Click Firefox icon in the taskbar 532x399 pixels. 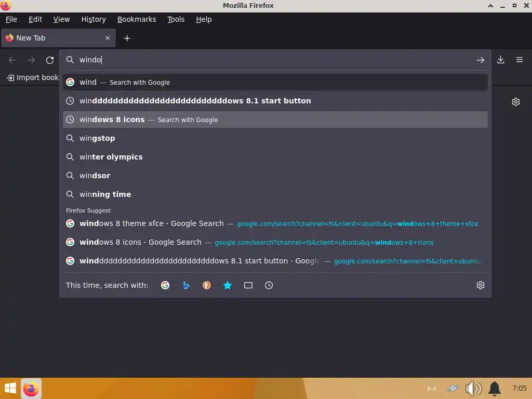click(x=31, y=389)
